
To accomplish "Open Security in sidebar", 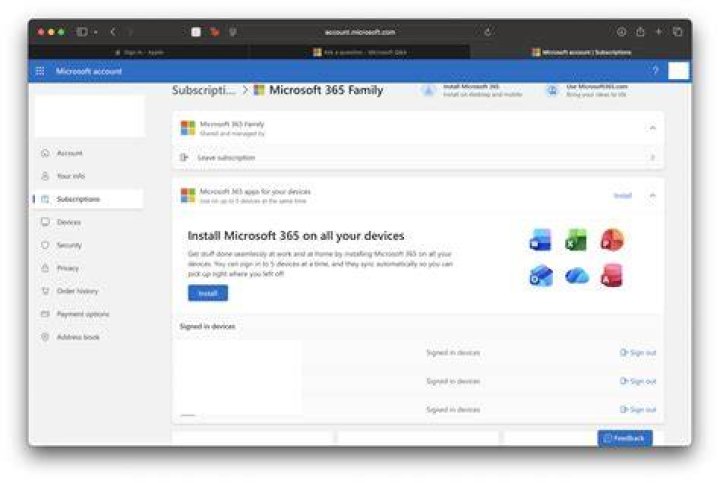I will [x=69, y=245].
